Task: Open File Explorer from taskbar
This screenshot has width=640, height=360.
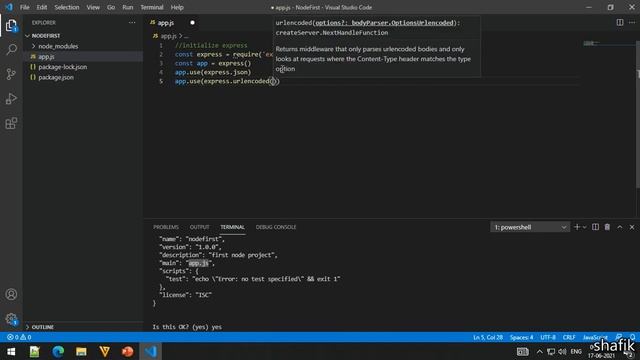Action: [81, 351]
